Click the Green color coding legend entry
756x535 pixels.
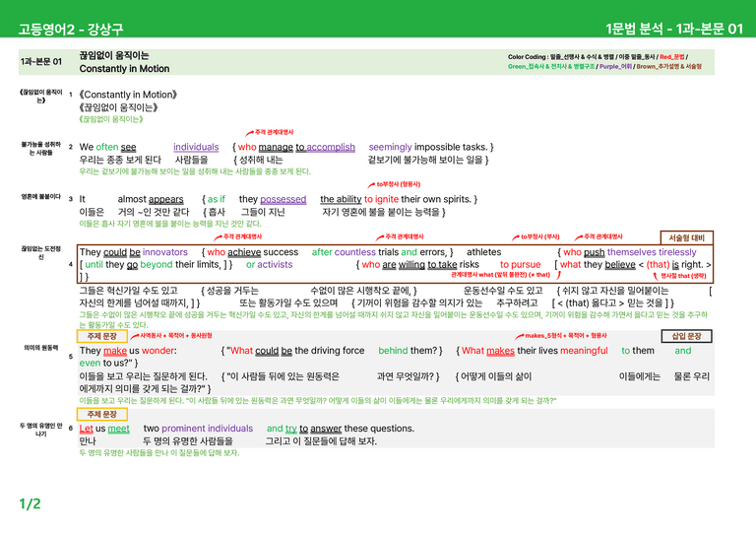[551, 67]
